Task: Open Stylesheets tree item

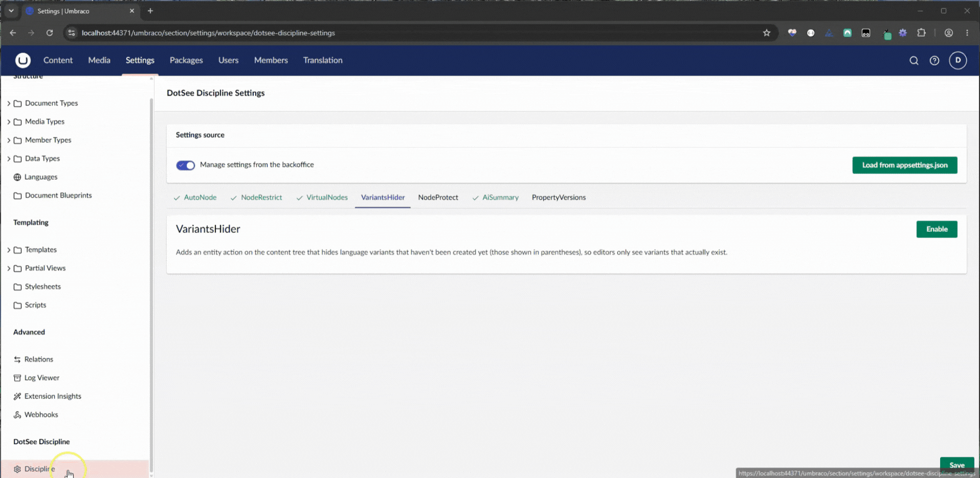Action: [43, 287]
